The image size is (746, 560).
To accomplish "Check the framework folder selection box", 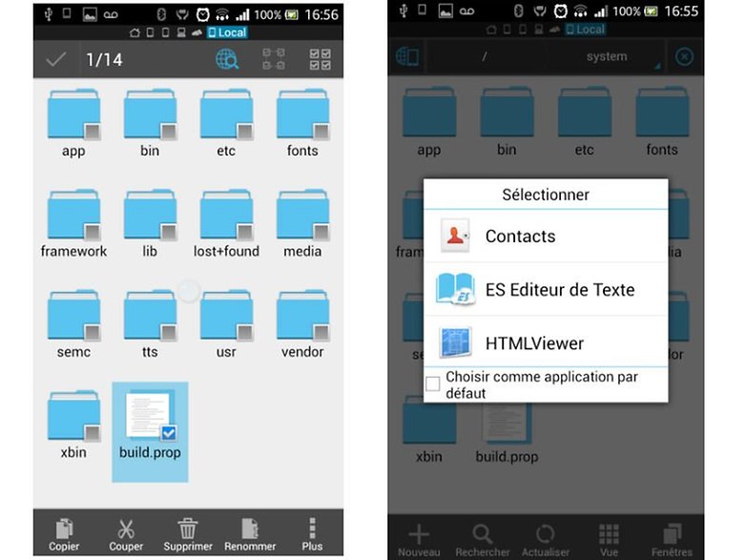I will pos(93,232).
